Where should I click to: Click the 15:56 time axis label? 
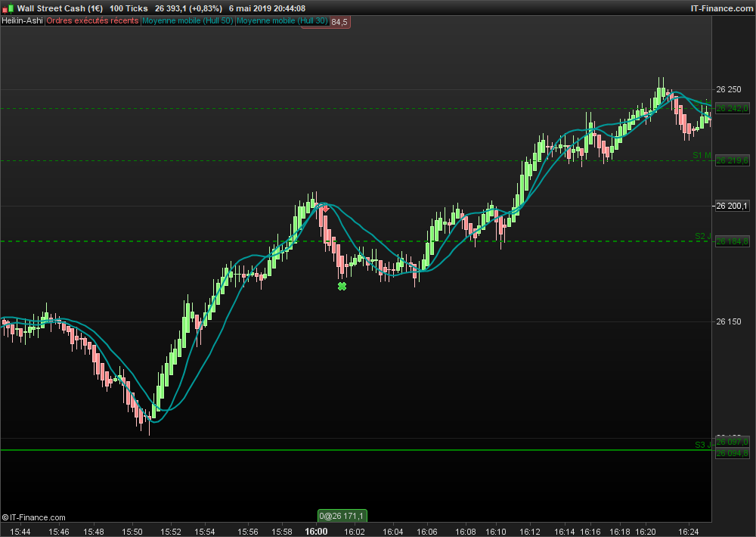coord(248,532)
